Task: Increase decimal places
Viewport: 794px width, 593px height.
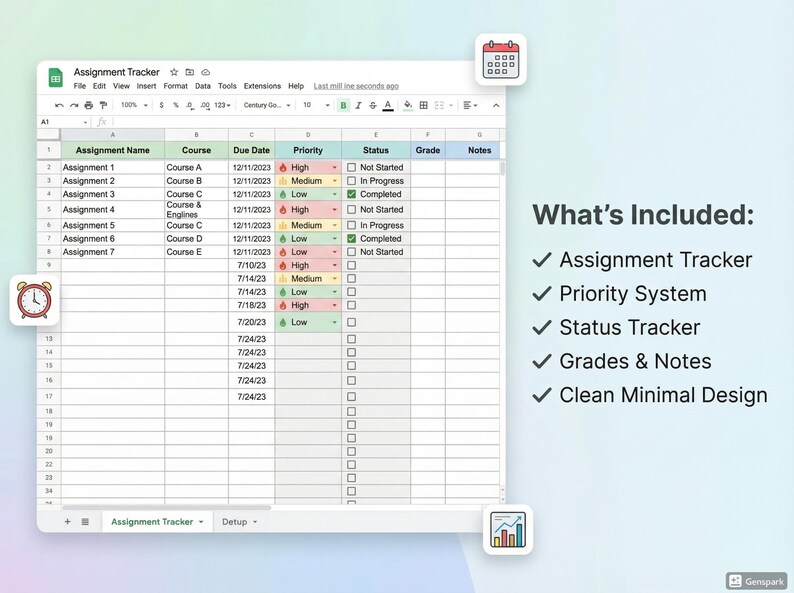Action: (205, 105)
